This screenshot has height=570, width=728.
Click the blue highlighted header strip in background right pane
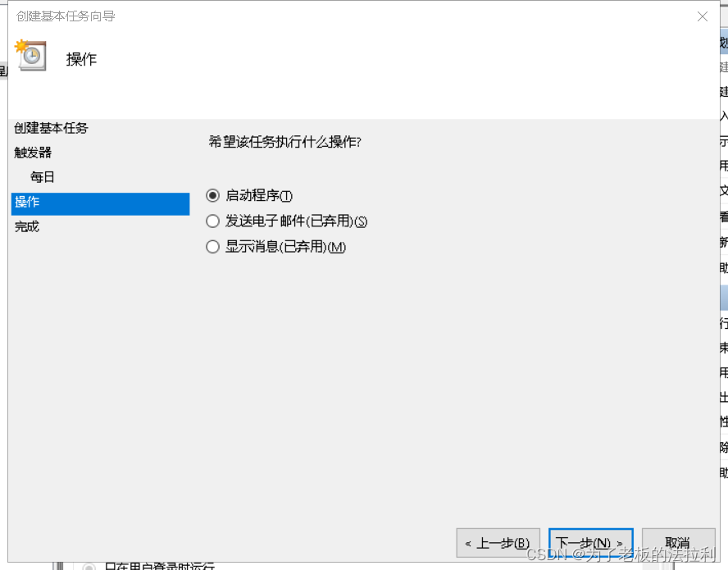724,43
